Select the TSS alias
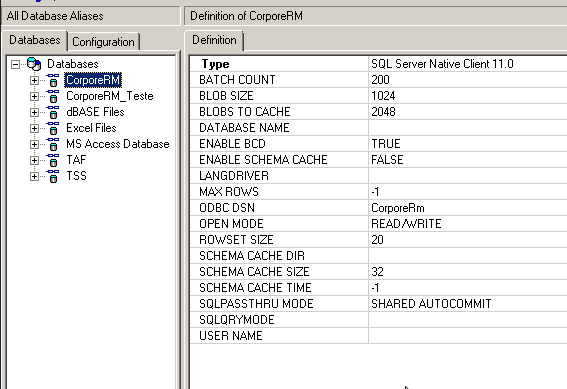 pyautogui.click(x=76, y=176)
